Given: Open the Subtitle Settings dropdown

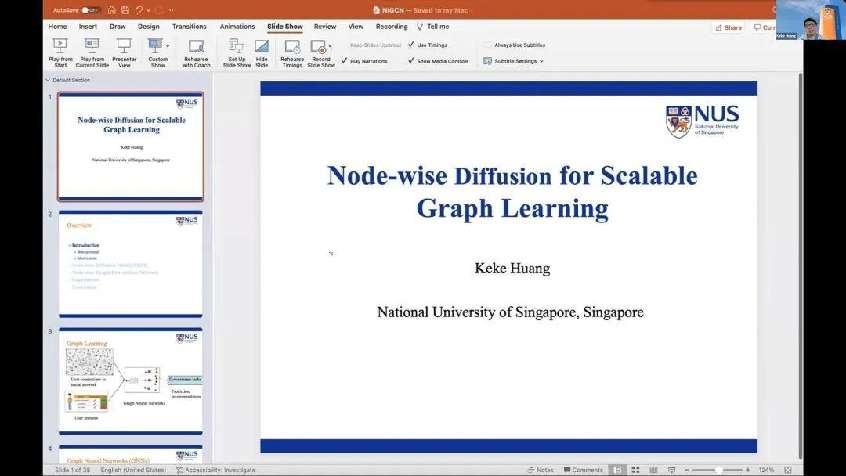Looking at the screenshot, I should [514, 61].
